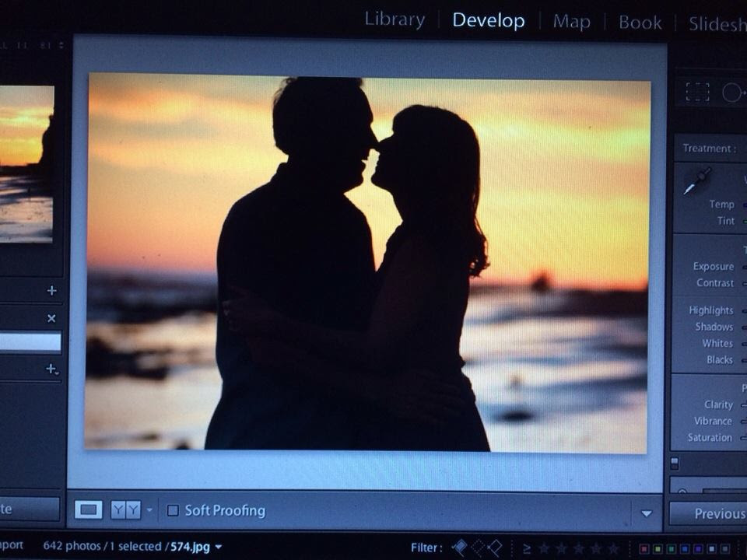747x560 pixels.
Task: Filter by white custom label swatch
Action: (x=712, y=549)
